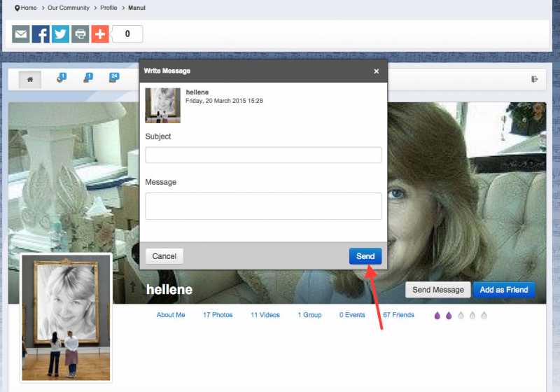Open Our Community breadcrumb link
The width and height of the screenshot is (560, 392).
tap(69, 8)
